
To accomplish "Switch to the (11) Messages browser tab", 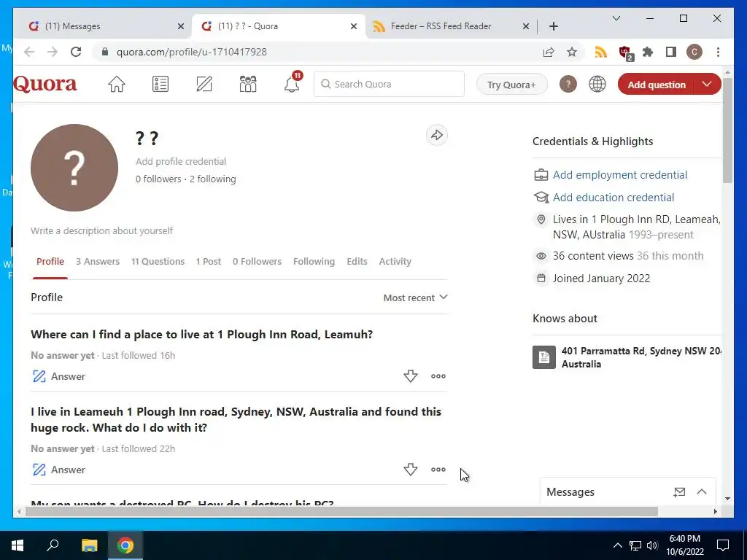I will [102, 26].
